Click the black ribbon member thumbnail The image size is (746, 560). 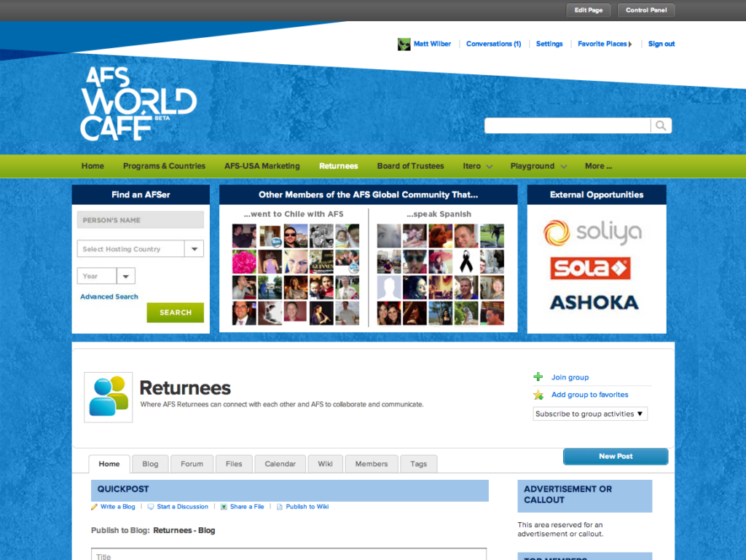click(x=465, y=260)
